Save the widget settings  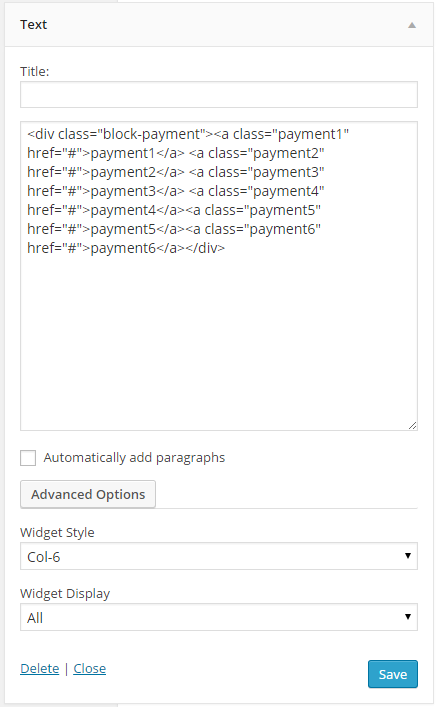pyautogui.click(x=392, y=674)
